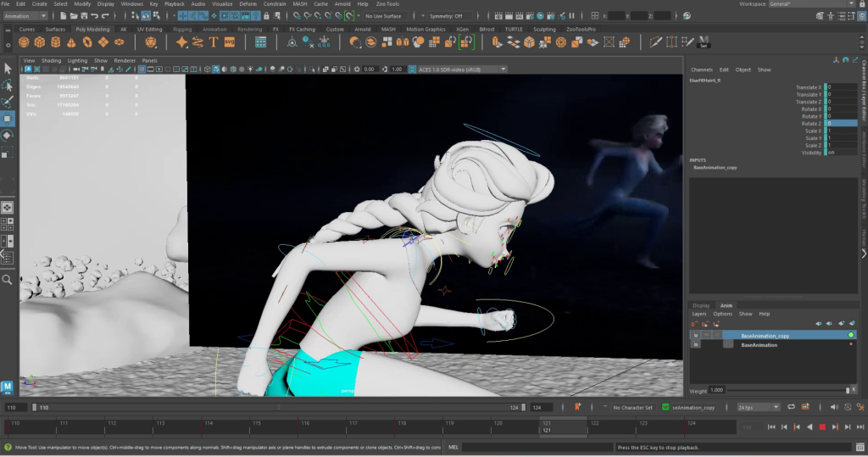Toggle the color management button by ACES menu

click(x=412, y=70)
